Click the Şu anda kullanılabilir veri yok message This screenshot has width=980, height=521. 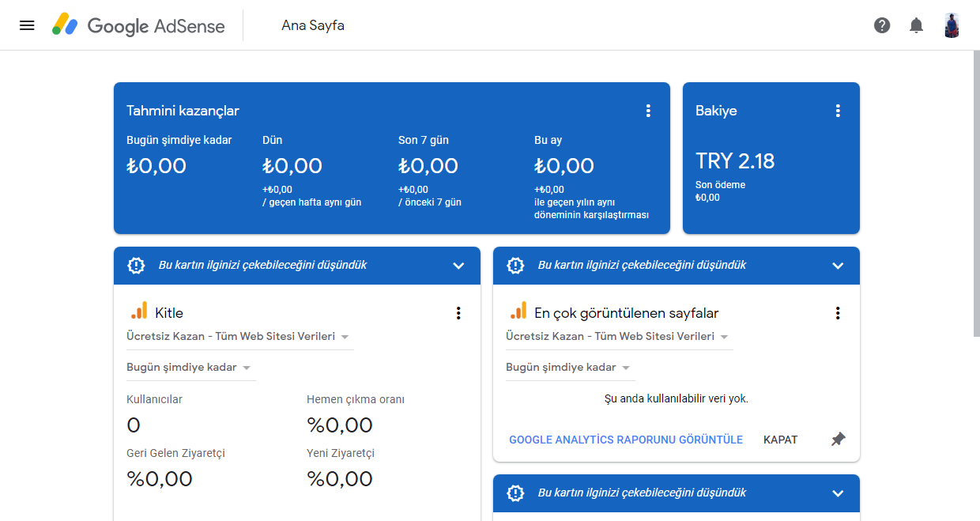click(676, 398)
